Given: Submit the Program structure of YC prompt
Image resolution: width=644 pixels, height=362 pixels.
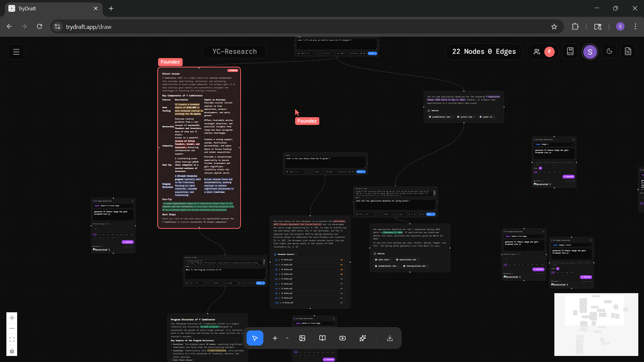Looking at the screenshot, I should pos(261,283).
